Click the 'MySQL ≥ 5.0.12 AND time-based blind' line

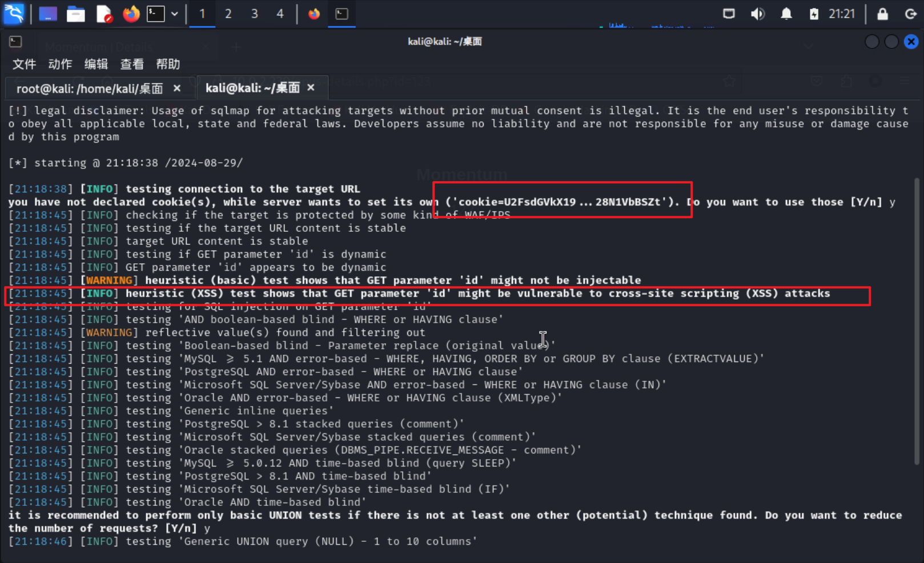pyautogui.click(x=262, y=463)
